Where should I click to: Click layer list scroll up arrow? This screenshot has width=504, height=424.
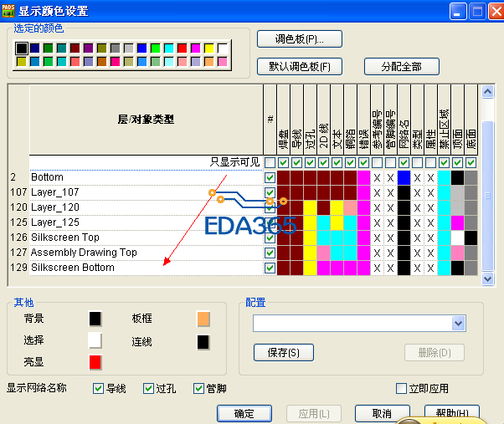[487, 92]
